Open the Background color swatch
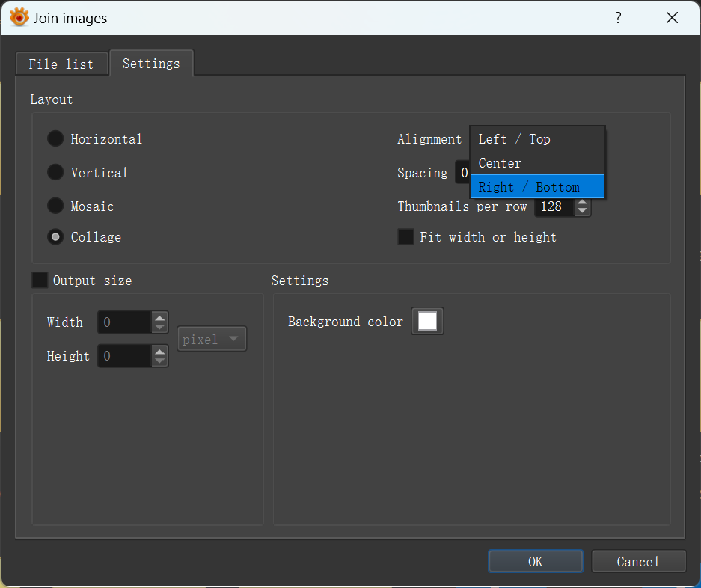Image resolution: width=701 pixels, height=588 pixels. pyautogui.click(x=427, y=322)
